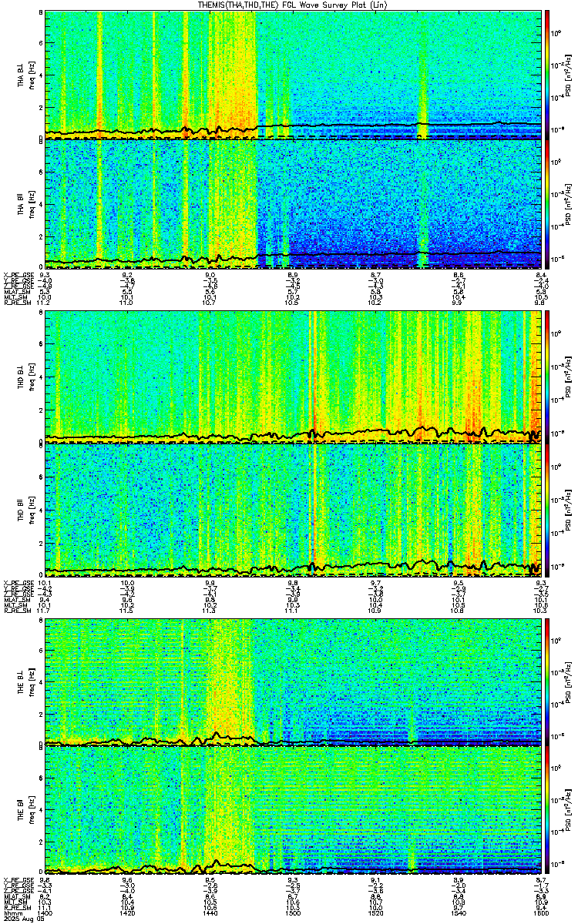Click the 1400 time tick label
578x924 pixels.
point(45,915)
